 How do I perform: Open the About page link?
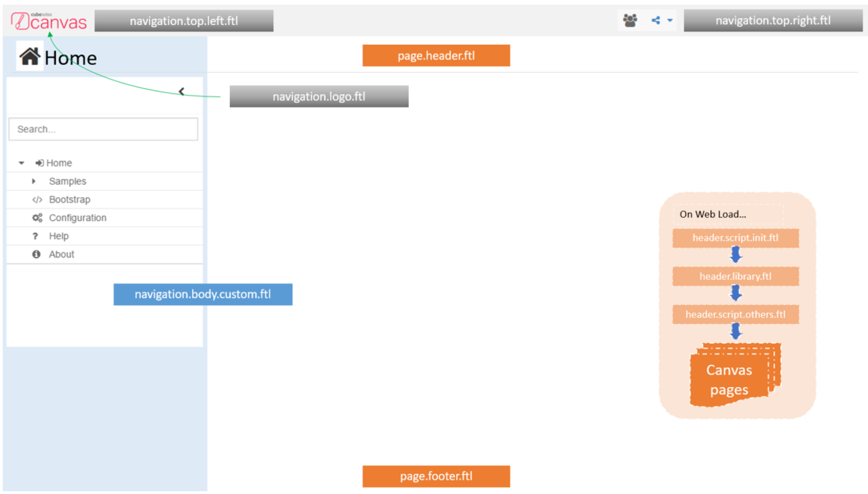[61, 254]
